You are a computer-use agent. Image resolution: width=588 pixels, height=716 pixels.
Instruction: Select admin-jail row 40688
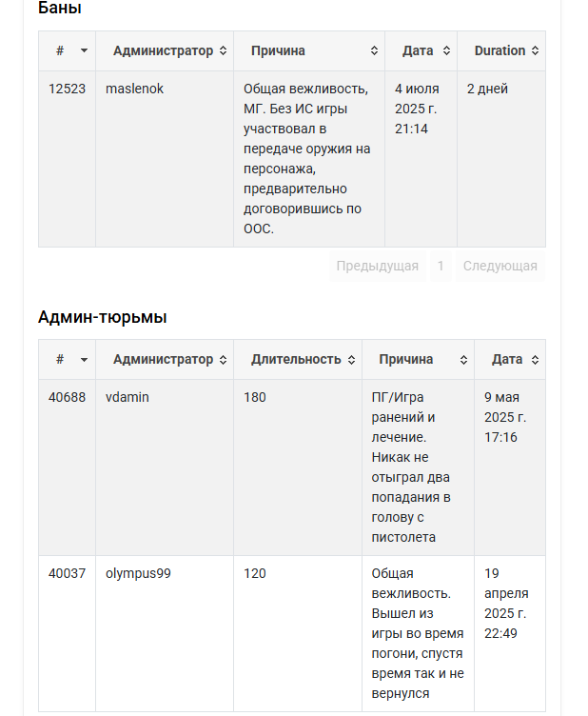coord(292,467)
